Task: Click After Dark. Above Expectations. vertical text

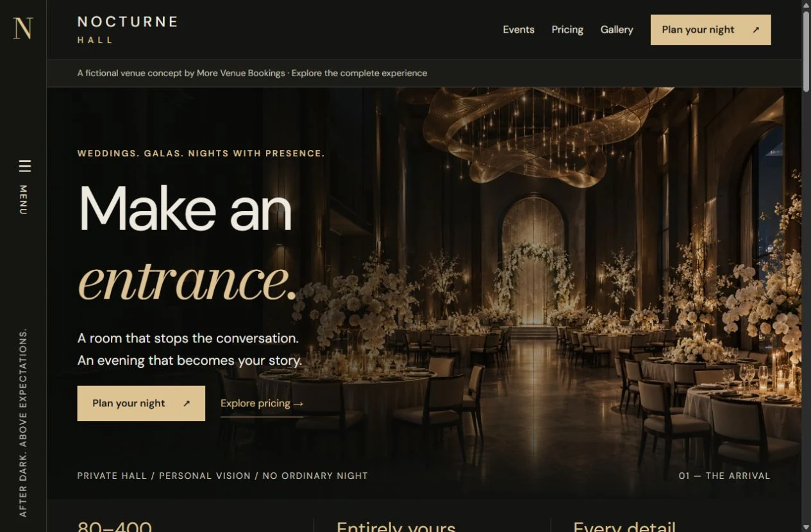Action: click(23, 422)
